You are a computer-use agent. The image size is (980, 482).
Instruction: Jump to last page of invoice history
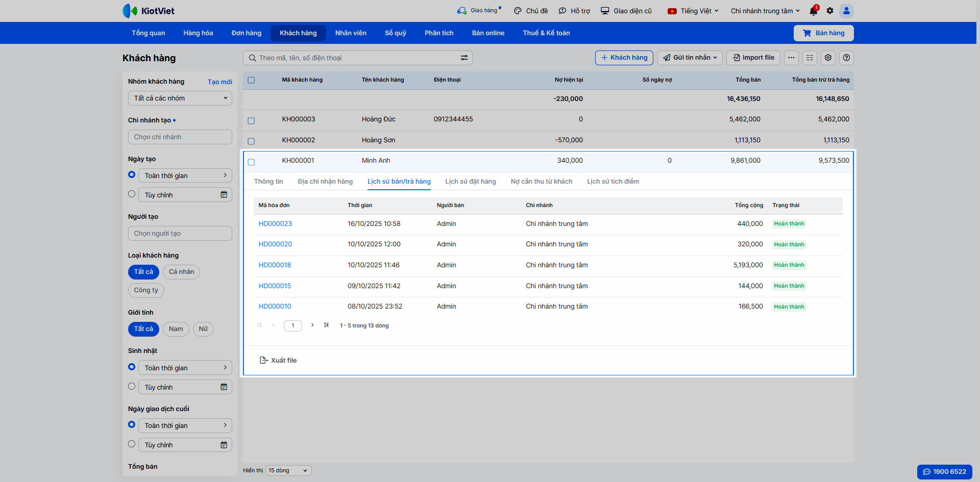tap(326, 325)
